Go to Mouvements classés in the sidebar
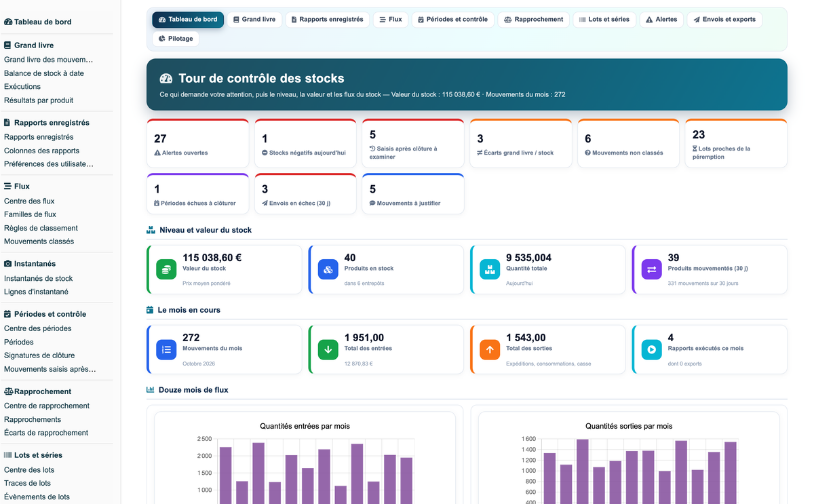This screenshot has height=504, width=814. click(x=39, y=241)
